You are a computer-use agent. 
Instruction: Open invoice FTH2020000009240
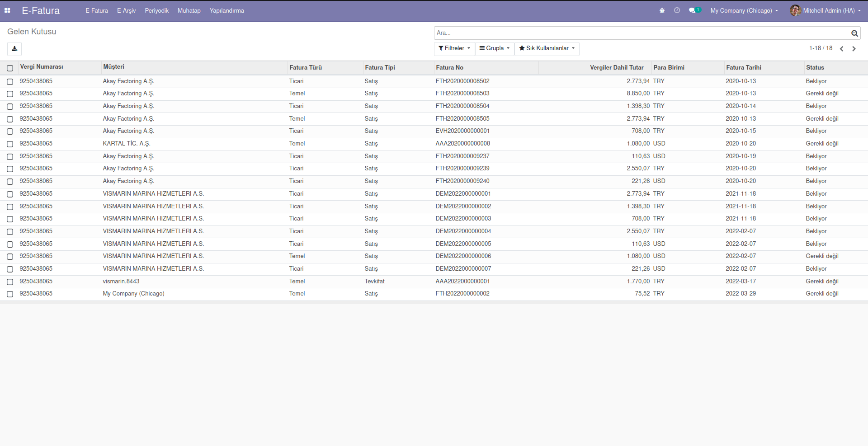tap(462, 181)
